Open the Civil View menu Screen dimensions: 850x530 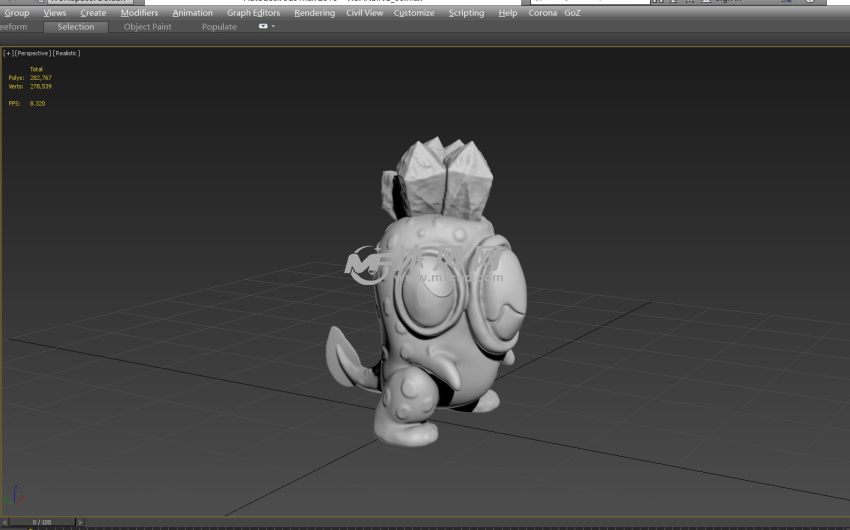coord(364,13)
